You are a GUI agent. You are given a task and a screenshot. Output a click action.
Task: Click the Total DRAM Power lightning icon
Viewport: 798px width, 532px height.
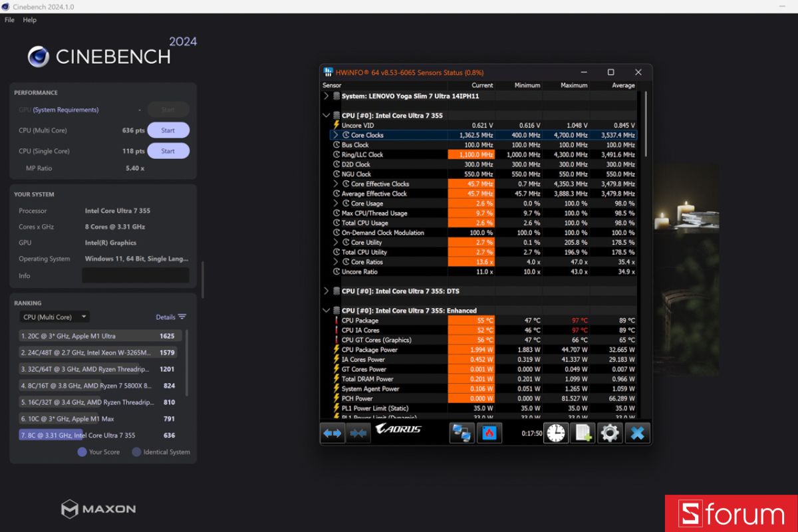[x=336, y=379]
